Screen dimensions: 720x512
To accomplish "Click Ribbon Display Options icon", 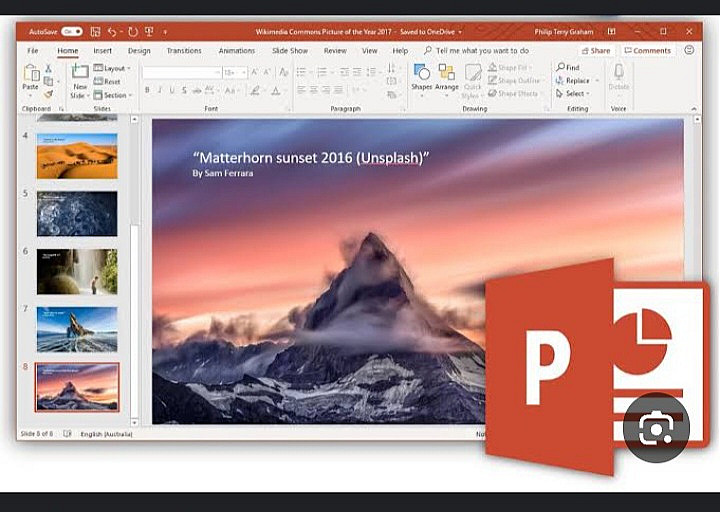I will pyautogui.click(x=612, y=32).
